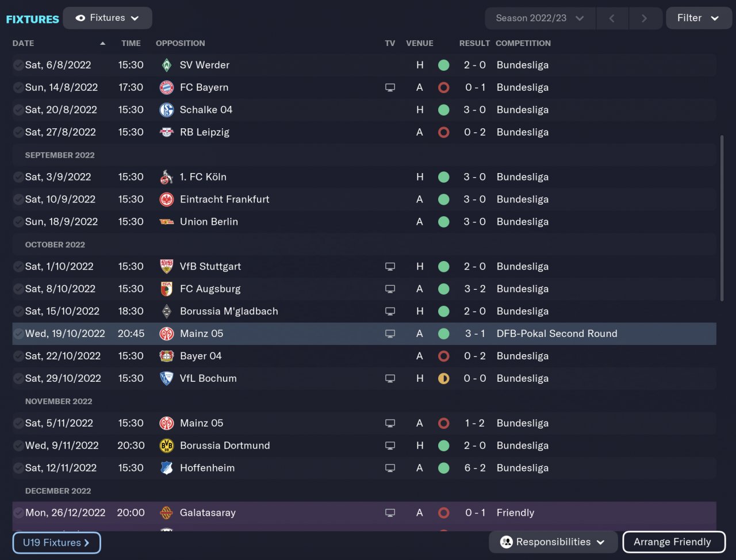Click the Schalke 04 club logo

pyautogui.click(x=166, y=110)
